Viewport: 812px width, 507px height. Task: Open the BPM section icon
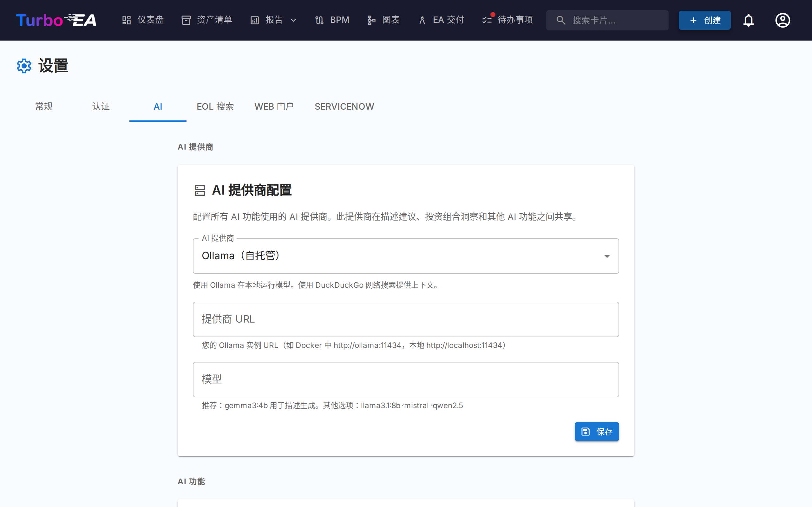coord(319,20)
